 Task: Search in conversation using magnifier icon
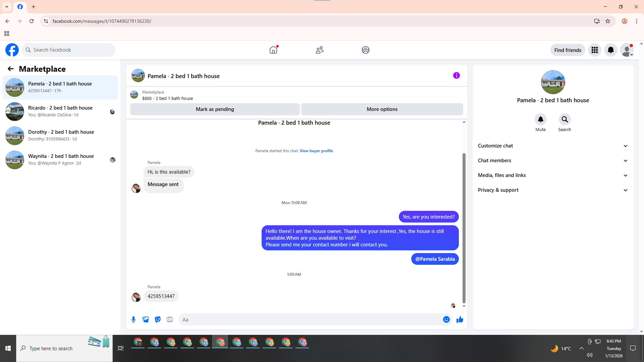click(565, 119)
